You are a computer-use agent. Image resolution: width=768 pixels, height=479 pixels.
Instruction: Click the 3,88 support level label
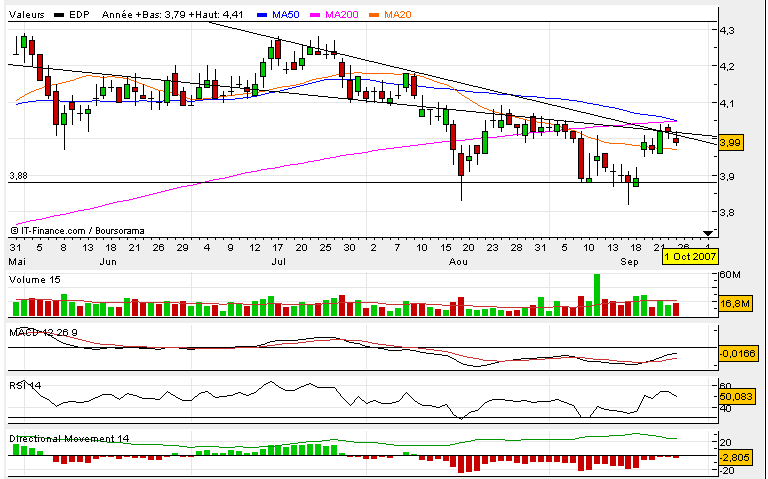pyautogui.click(x=18, y=176)
